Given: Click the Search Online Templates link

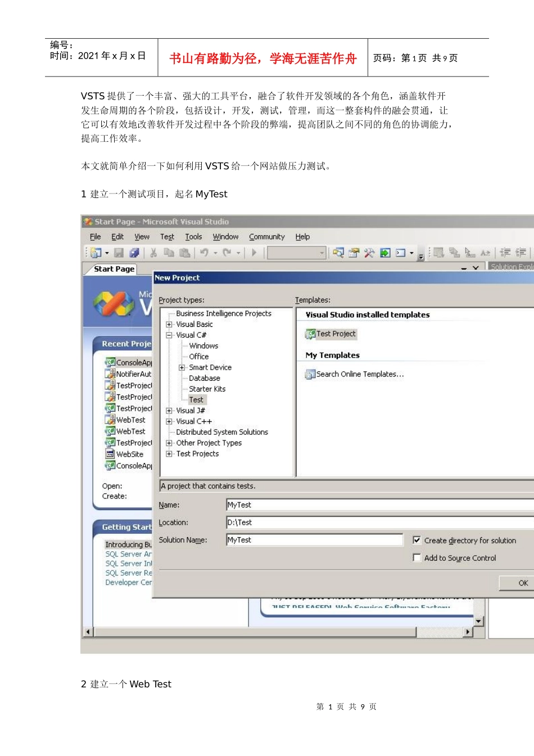Looking at the screenshot, I should click(x=360, y=375).
